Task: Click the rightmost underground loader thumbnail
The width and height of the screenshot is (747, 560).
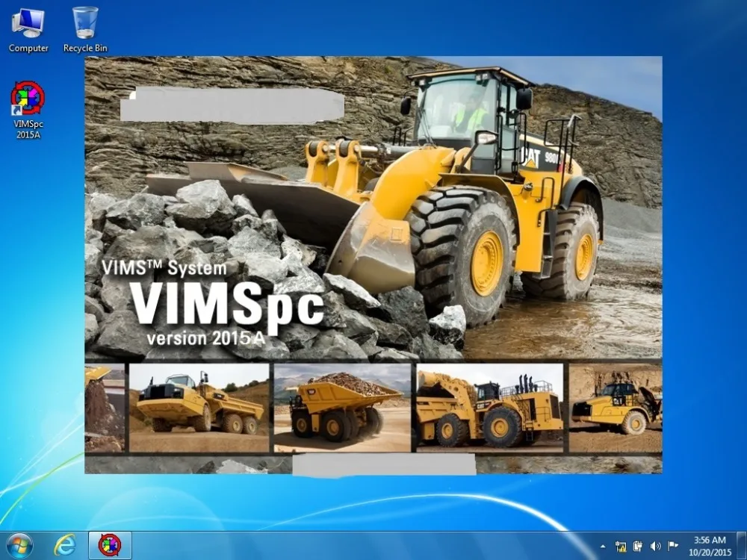Action: click(x=616, y=408)
